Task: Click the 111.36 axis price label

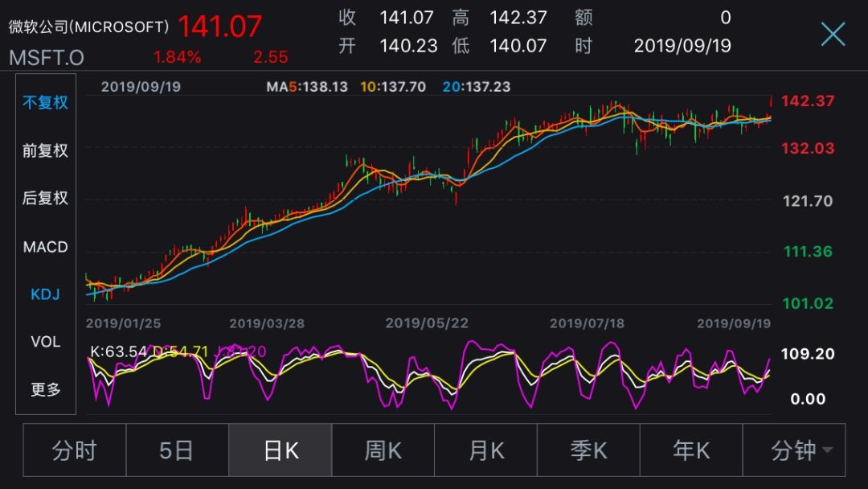Action: [808, 252]
